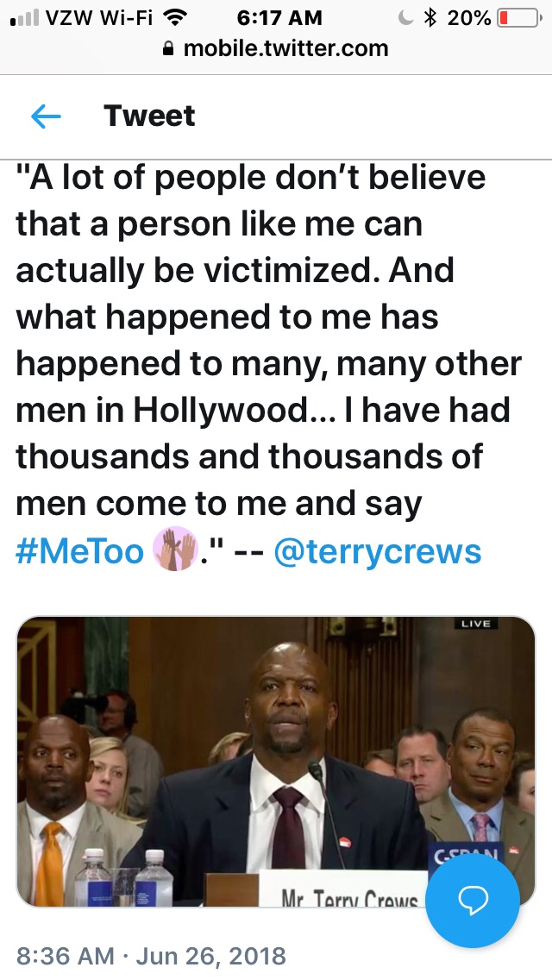Click the raised hands emoji in tweet
552x980 pixels.
(175, 550)
